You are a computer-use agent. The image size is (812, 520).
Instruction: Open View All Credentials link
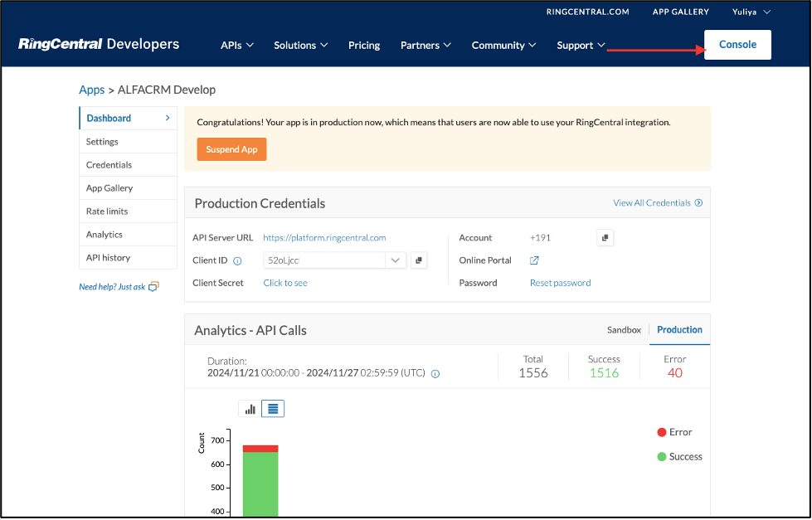point(651,203)
